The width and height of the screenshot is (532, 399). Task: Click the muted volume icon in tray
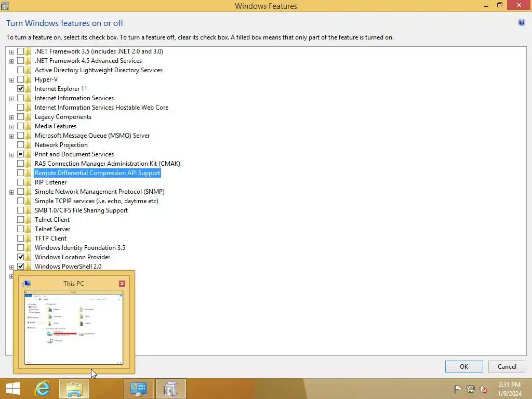[x=483, y=389]
